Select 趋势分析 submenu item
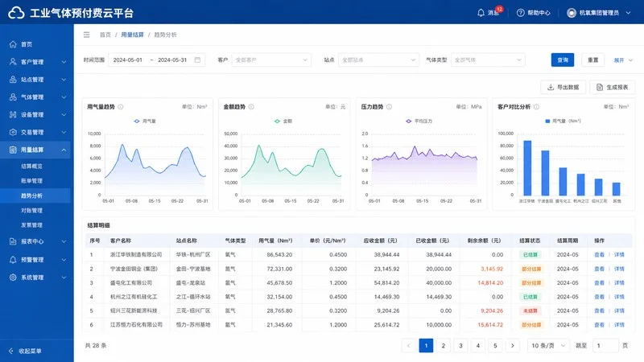 pyautogui.click(x=31, y=195)
